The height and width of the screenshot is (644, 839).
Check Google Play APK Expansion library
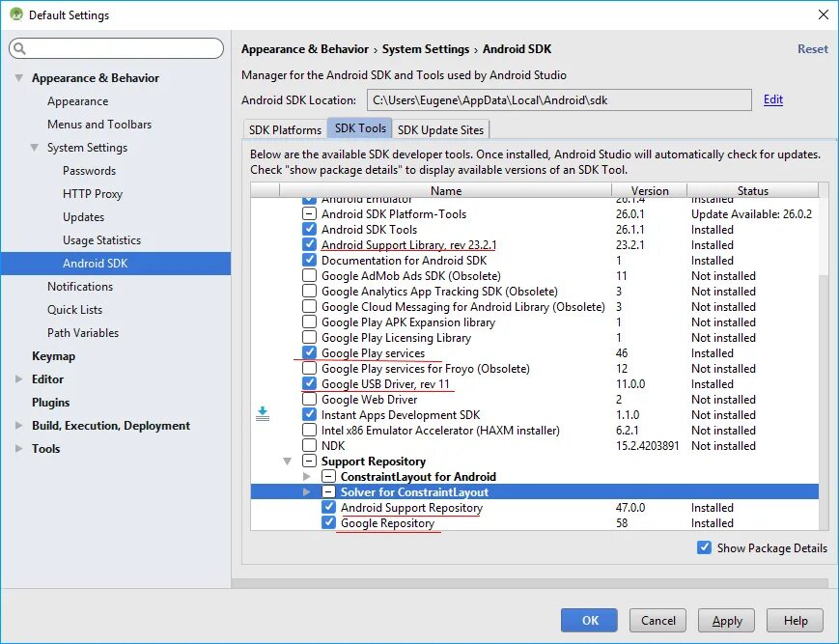pos(309,322)
